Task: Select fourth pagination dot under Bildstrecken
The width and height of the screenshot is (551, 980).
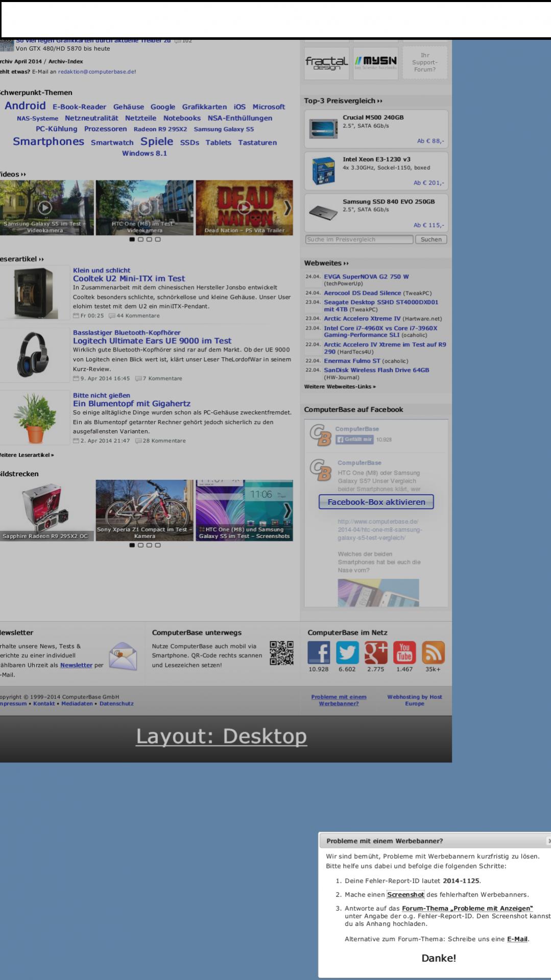Action: (158, 545)
